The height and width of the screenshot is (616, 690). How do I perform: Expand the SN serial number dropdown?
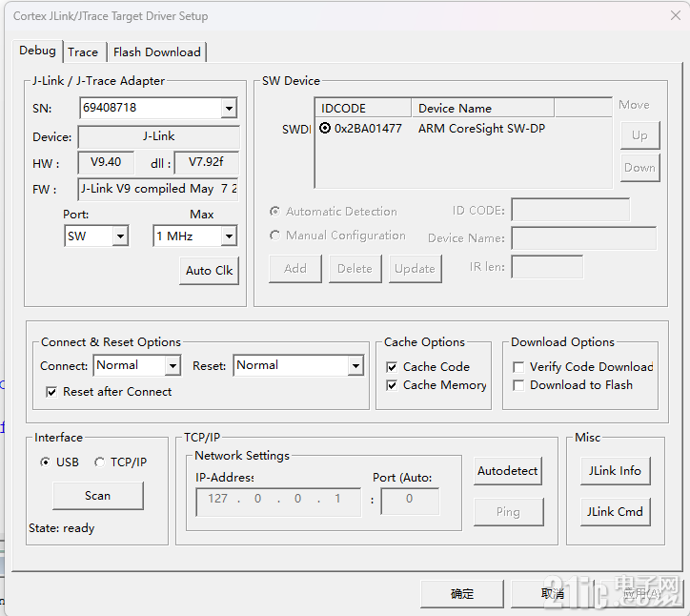coord(229,109)
